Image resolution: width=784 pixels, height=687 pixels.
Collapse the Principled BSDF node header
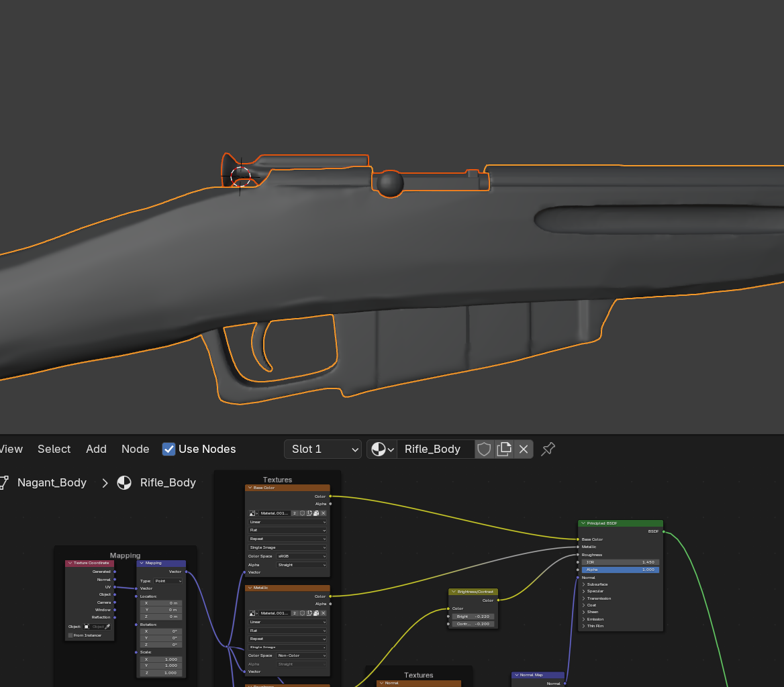click(583, 523)
